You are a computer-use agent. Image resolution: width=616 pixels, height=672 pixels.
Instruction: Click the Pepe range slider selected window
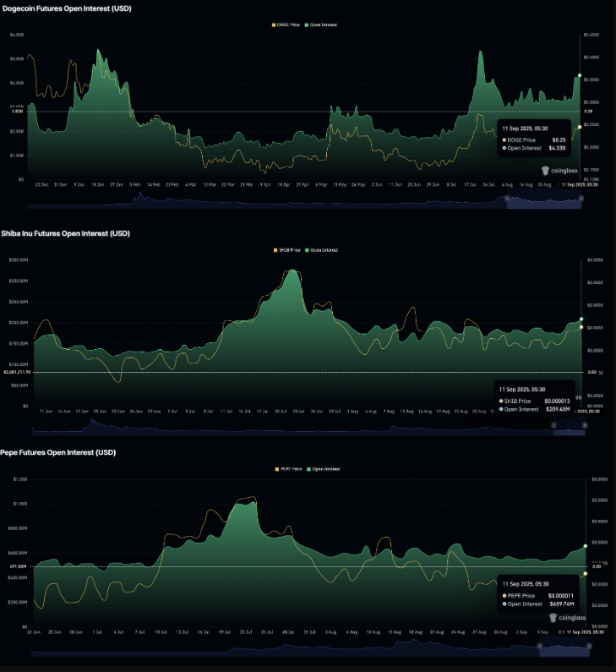click(564, 647)
